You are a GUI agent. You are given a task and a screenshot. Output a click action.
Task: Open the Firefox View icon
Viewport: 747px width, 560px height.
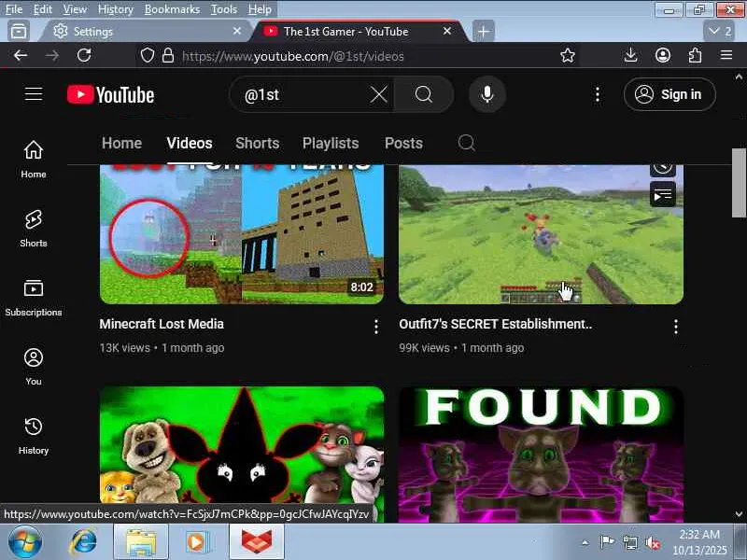(19, 32)
